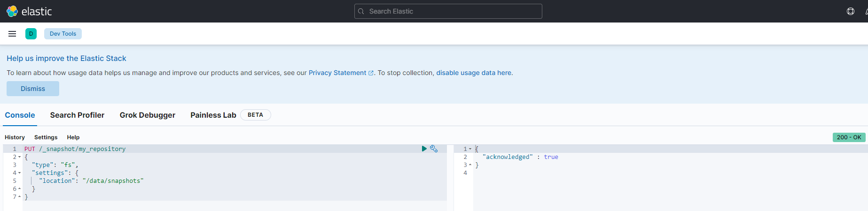
Task: Click the "acknowledged" : true response line
Action: point(520,157)
